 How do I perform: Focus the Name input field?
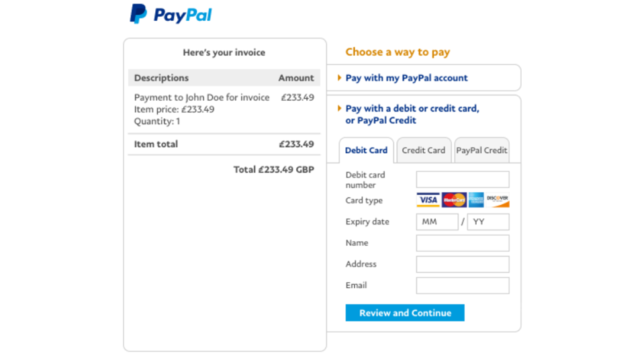[x=462, y=243]
